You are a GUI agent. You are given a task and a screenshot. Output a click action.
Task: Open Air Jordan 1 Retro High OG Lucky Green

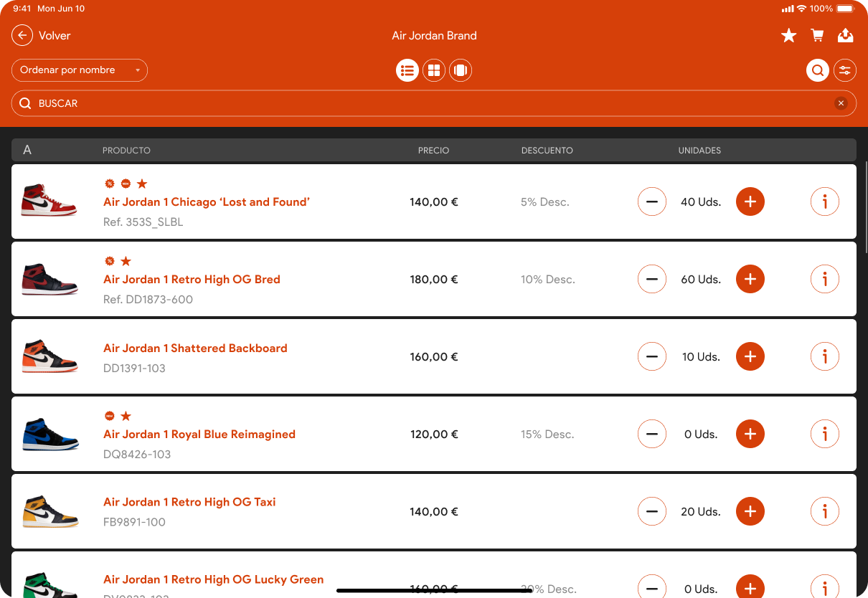click(213, 579)
